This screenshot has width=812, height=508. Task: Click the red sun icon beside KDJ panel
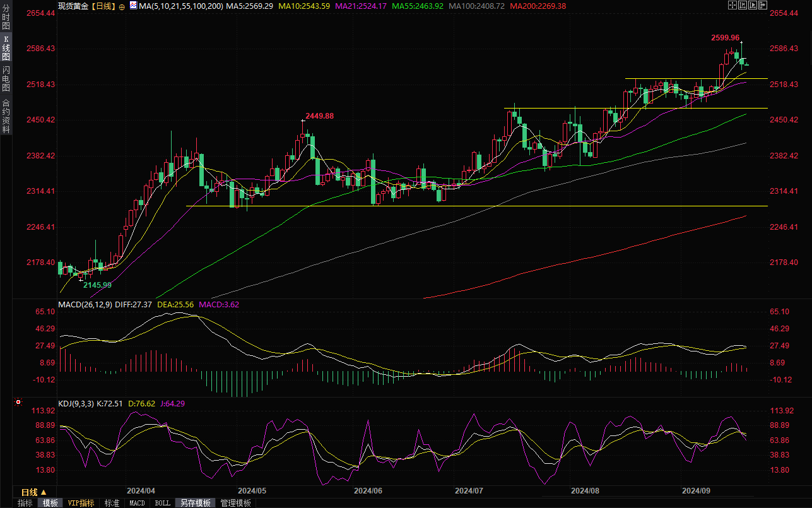18,402
